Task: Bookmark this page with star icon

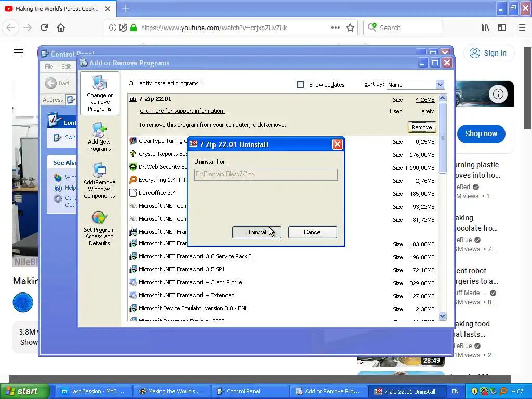Action: tap(350, 28)
